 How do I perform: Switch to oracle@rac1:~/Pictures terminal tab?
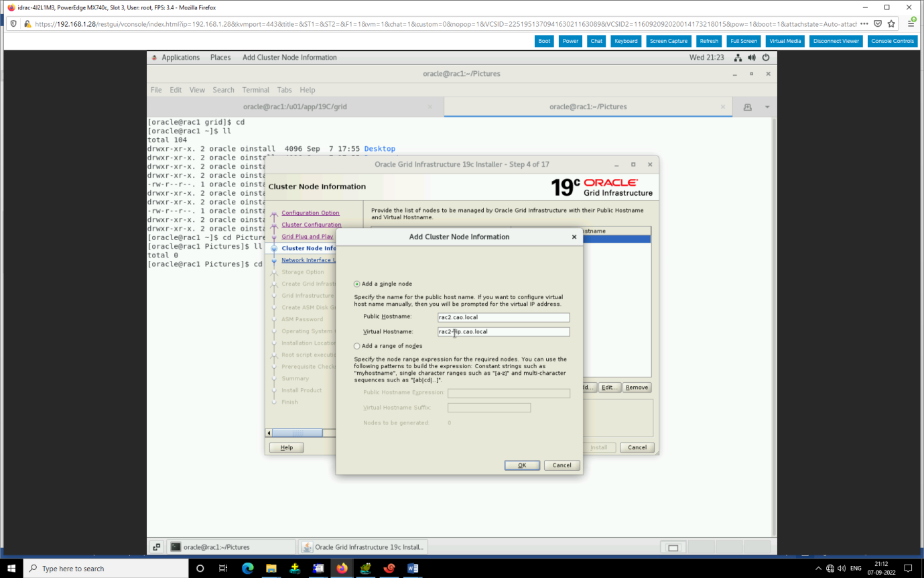pos(588,107)
